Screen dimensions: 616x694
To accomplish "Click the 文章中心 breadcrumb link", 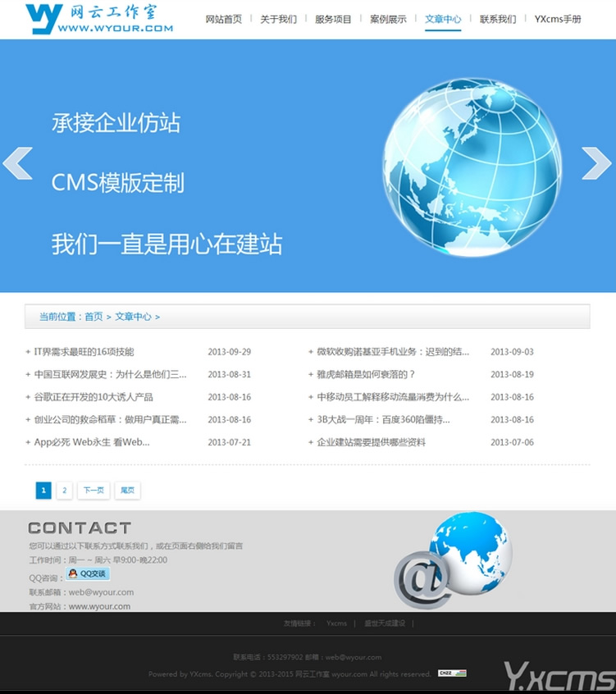I will [x=133, y=317].
